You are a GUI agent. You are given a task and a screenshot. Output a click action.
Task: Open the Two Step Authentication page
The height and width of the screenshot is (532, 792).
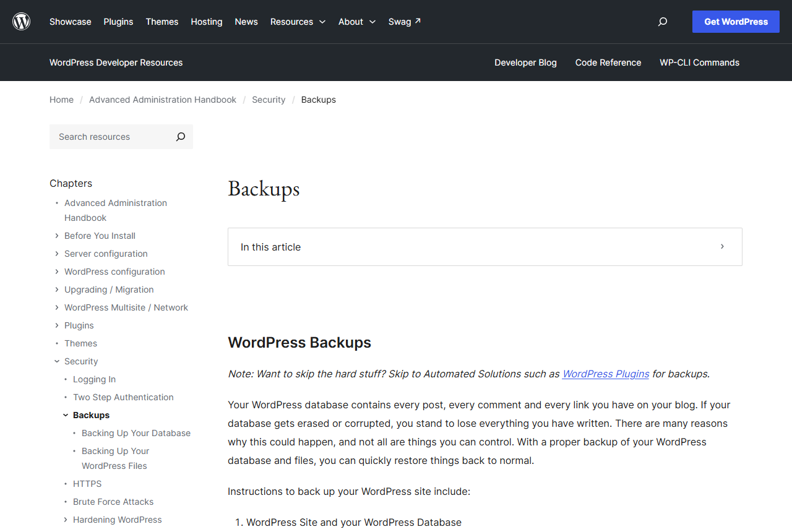pos(123,397)
